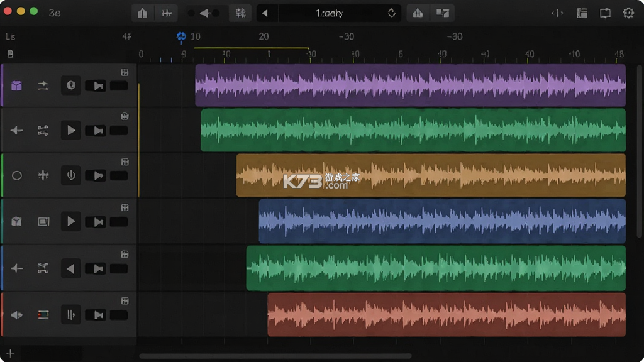Open the small grid icon on the purple track

tap(125, 72)
